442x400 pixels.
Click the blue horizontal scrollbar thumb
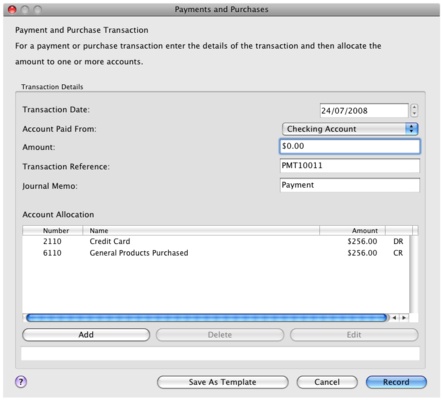click(x=207, y=318)
